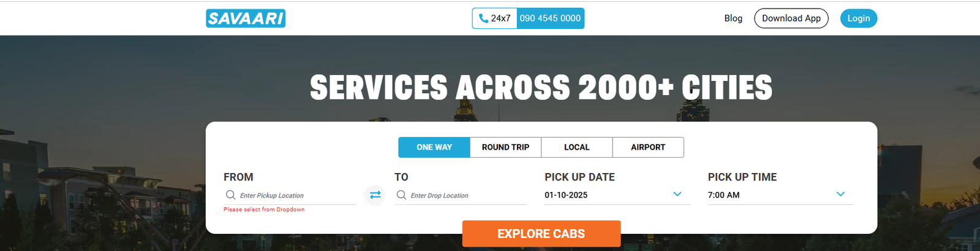
Task: Select the AIRPORT tab
Action: (x=647, y=147)
